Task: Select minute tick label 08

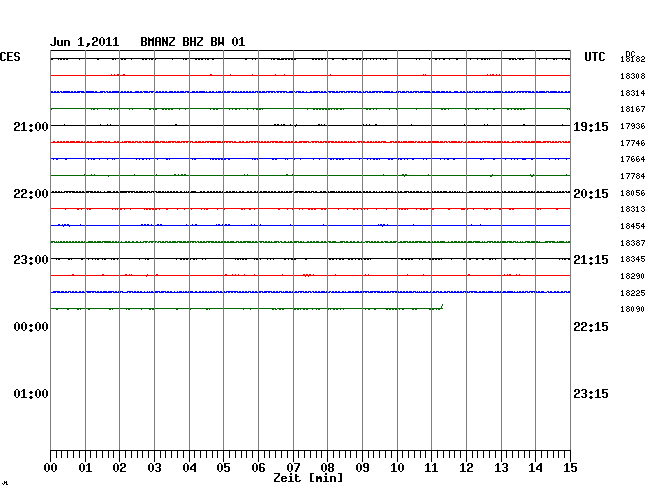Action: click(x=327, y=468)
